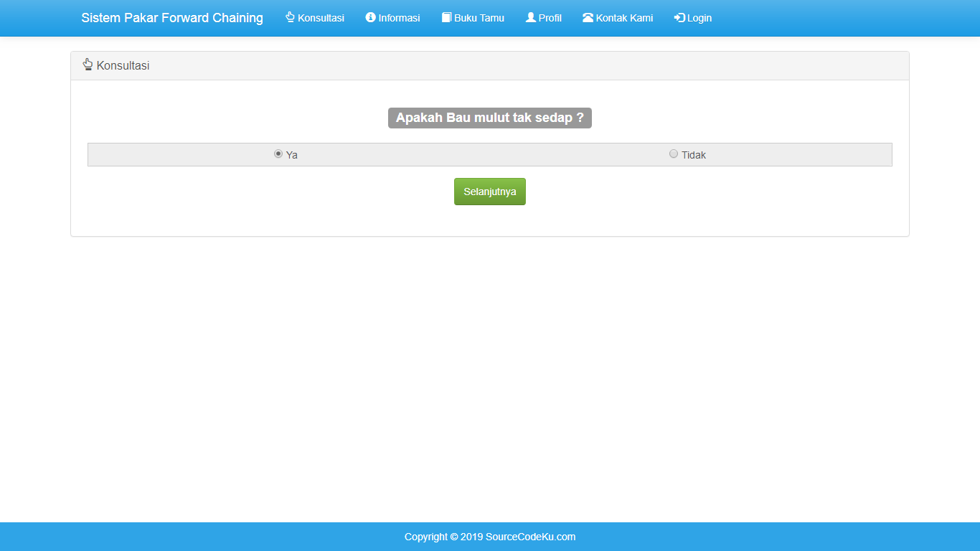
Task: Click the book icon beside Buku Tamu
Action: coord(446,17)
